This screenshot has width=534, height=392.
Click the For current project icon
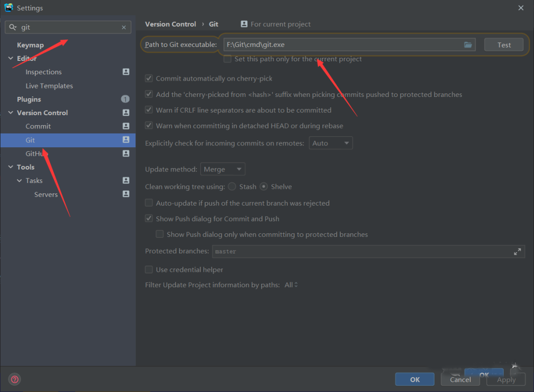click(244, 24)
